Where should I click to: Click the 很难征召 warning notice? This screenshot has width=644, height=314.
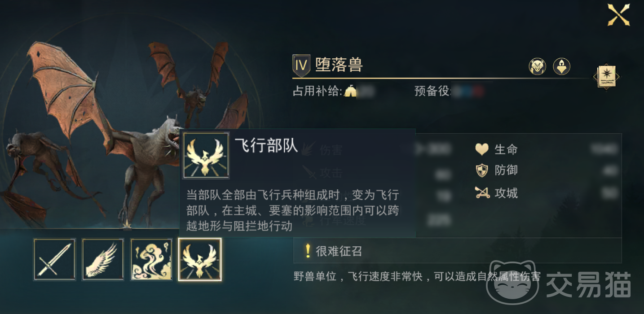[x=458, y=250]
